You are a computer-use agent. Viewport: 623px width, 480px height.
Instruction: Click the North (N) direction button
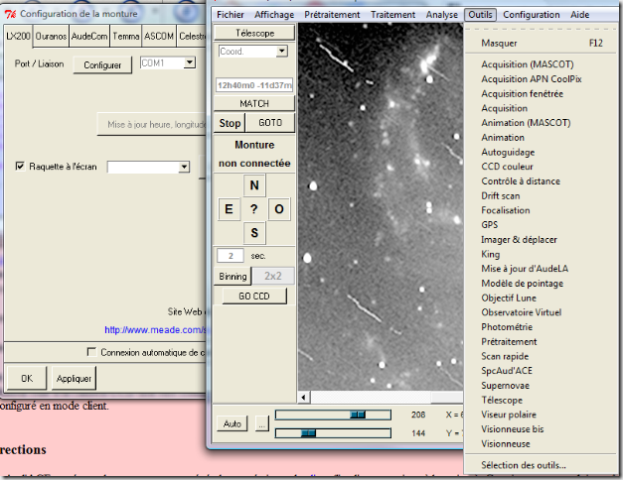(254, 186)
